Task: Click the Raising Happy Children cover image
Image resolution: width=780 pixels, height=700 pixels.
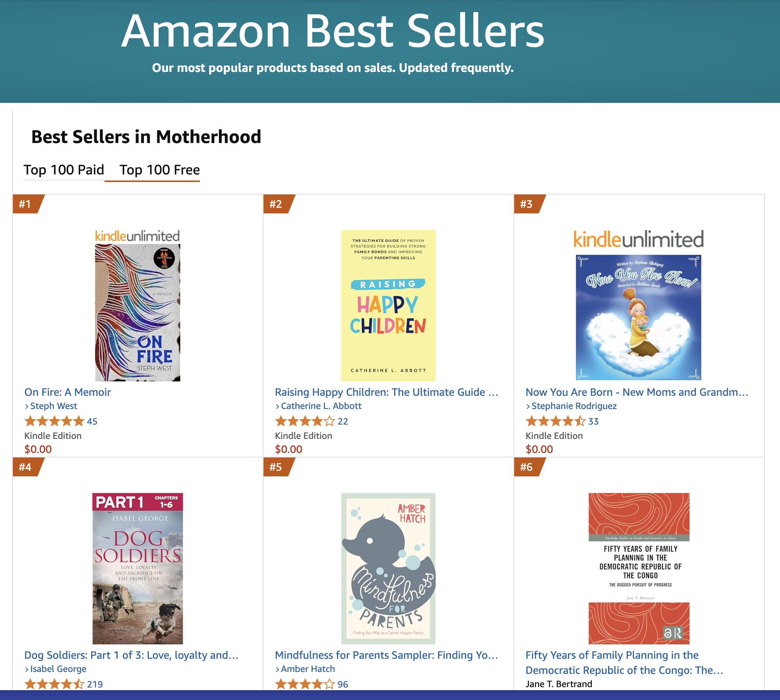Action: (x=388, y=305)
